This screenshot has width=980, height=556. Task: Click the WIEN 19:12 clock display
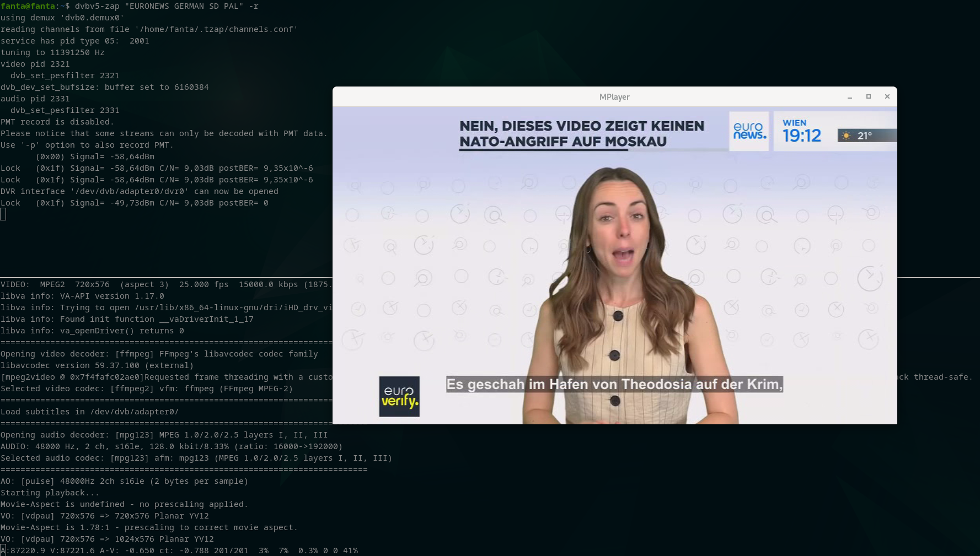click(x=801, y=131)
